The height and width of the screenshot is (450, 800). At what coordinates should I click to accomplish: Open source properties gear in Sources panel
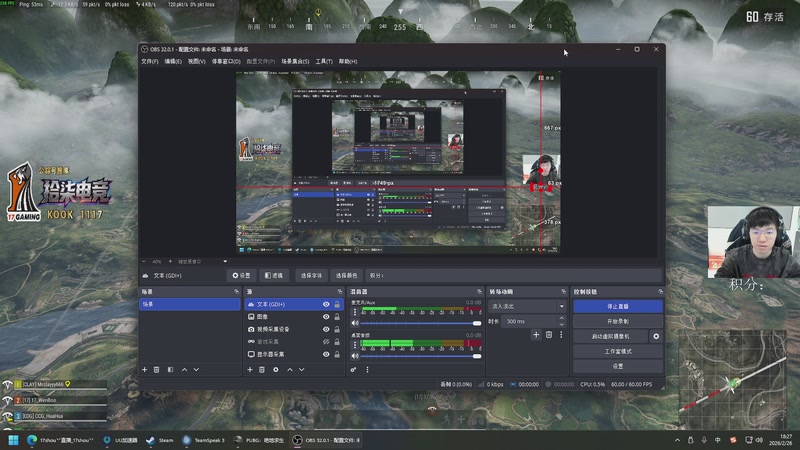[x=276, y=369]
